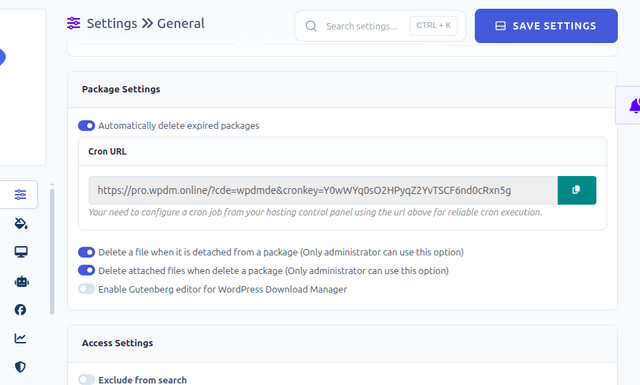Click the Access Settings heading
The width and height of the screenshot is (640, 385).
coord(118,343)
